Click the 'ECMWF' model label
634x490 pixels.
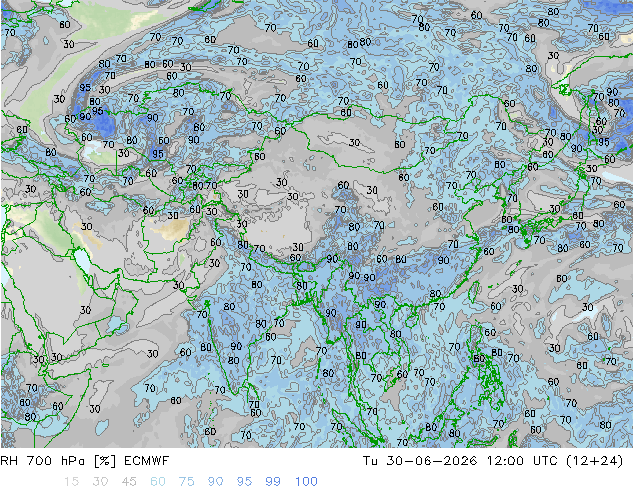coord(146,461)
